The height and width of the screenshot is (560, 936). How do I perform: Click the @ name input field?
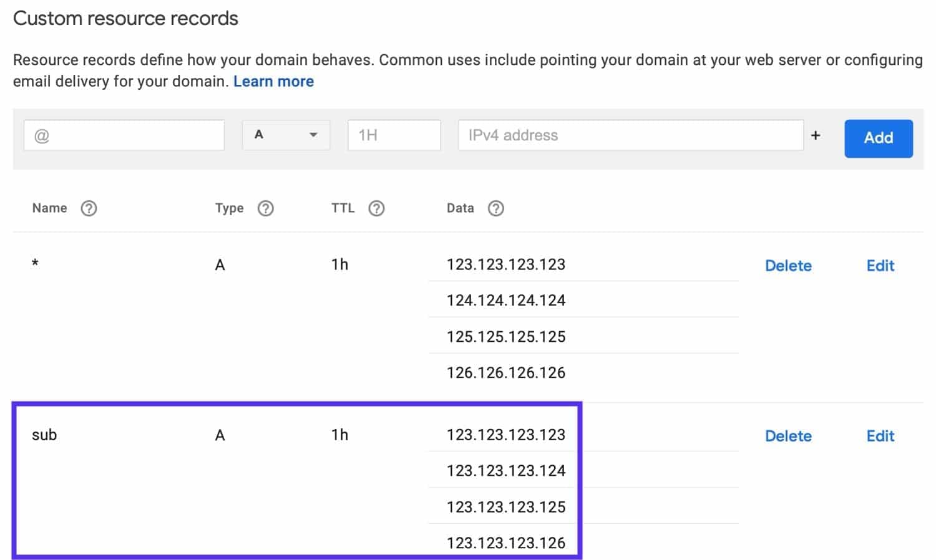[x=124, y=135]
